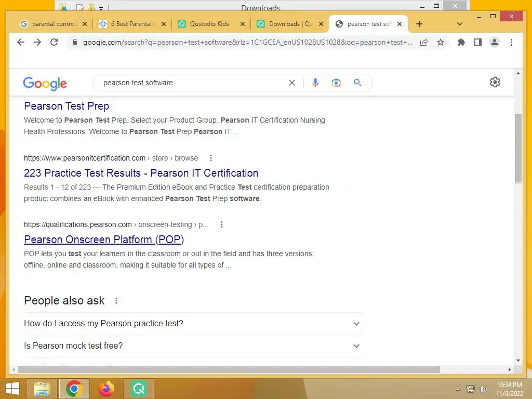Click scroll-down arrow of vertical scrollbar

pos(518,361)
